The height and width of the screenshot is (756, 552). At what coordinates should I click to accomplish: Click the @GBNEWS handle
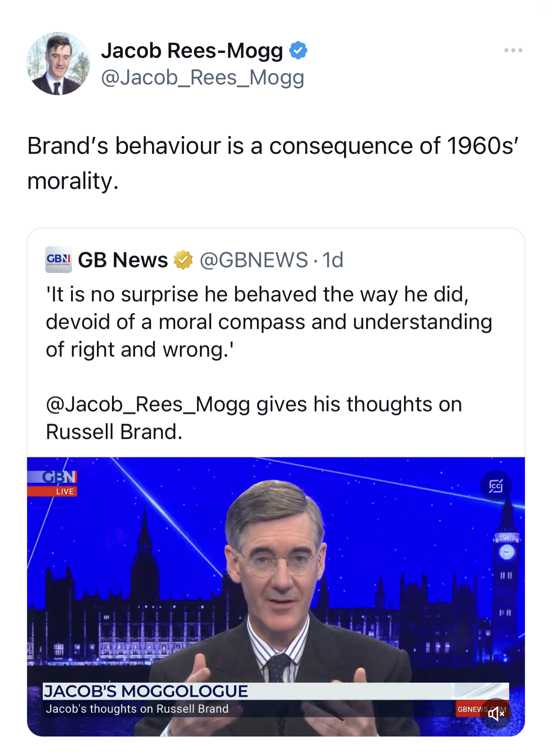tap(254, 260)
